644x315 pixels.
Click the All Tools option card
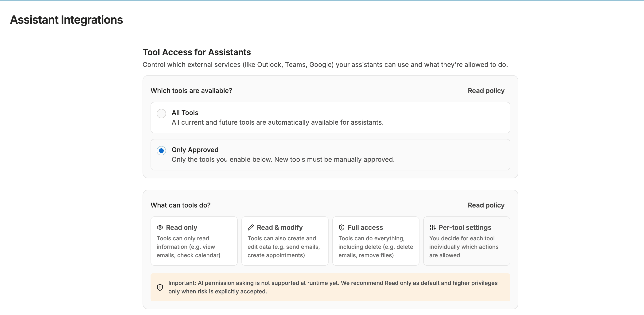[330, 117]
